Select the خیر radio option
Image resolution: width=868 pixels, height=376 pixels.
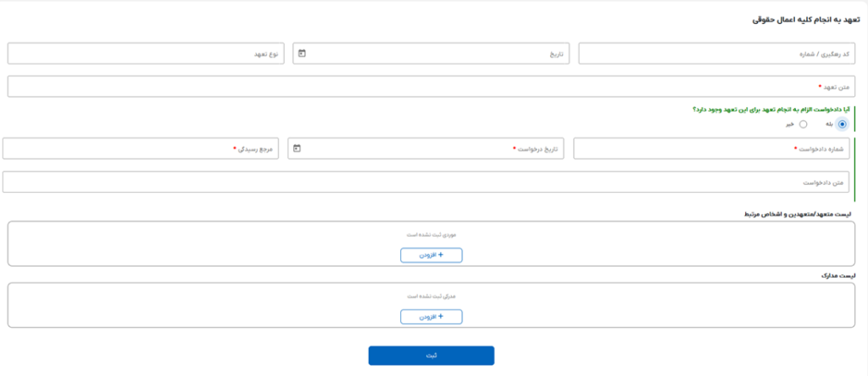[803, 124]
